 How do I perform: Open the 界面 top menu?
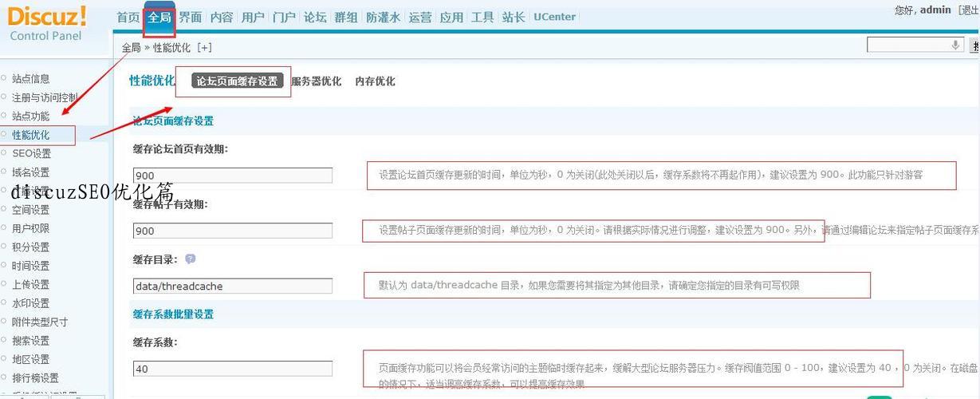point(191,17)
